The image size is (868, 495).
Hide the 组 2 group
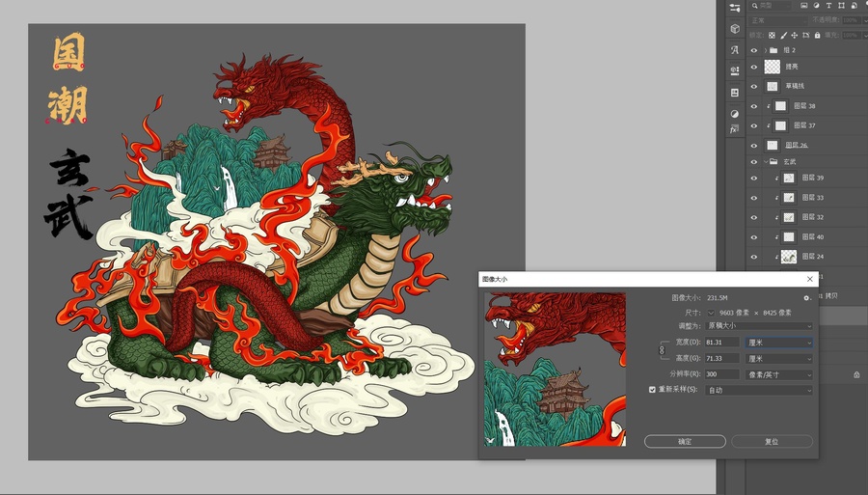754,50
